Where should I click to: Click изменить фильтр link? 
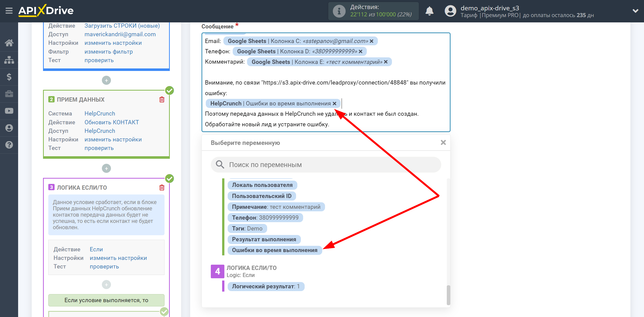108,52
